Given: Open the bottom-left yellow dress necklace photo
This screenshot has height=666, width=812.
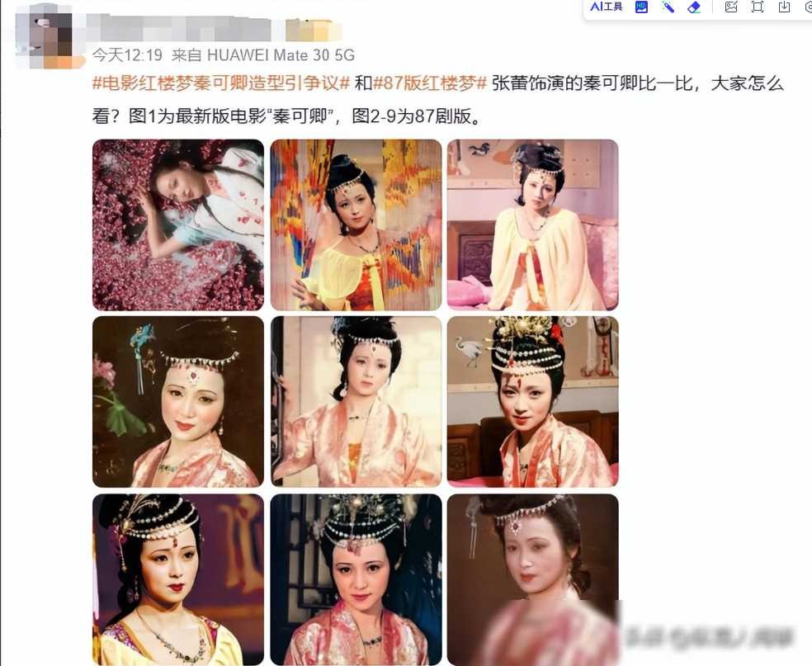Looking at the screenshot, I should pyautogui.click(x=178, y=579).
